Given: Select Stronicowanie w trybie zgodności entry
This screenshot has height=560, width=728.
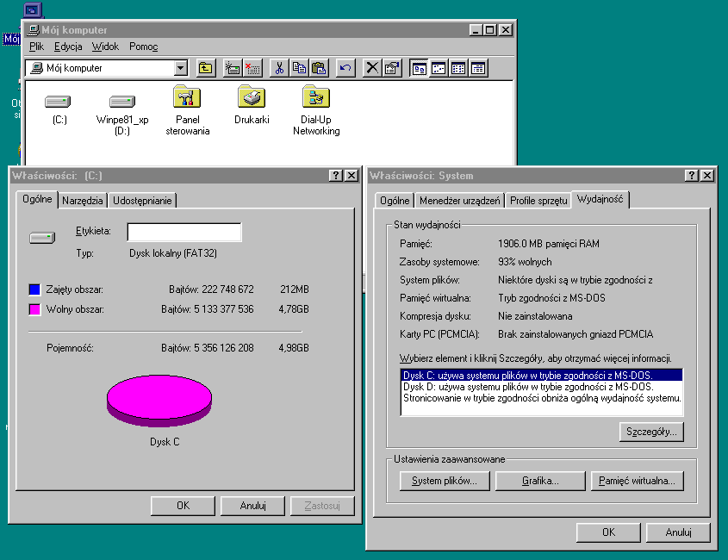Looking at the screenshot, I should click(541, 398).
